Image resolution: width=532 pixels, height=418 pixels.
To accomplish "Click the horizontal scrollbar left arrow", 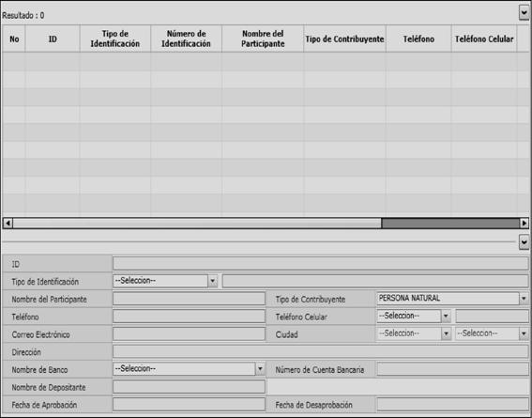I will point(8,224).
